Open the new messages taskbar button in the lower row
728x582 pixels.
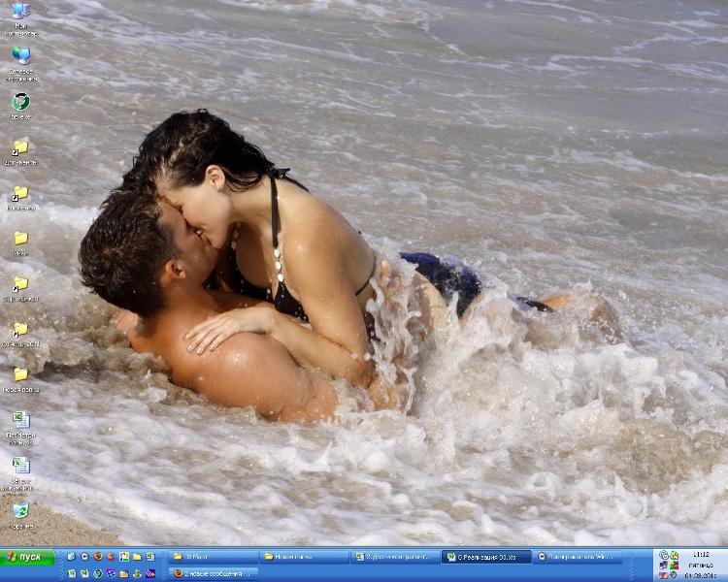pyautogui.click(x=214, y=573)
